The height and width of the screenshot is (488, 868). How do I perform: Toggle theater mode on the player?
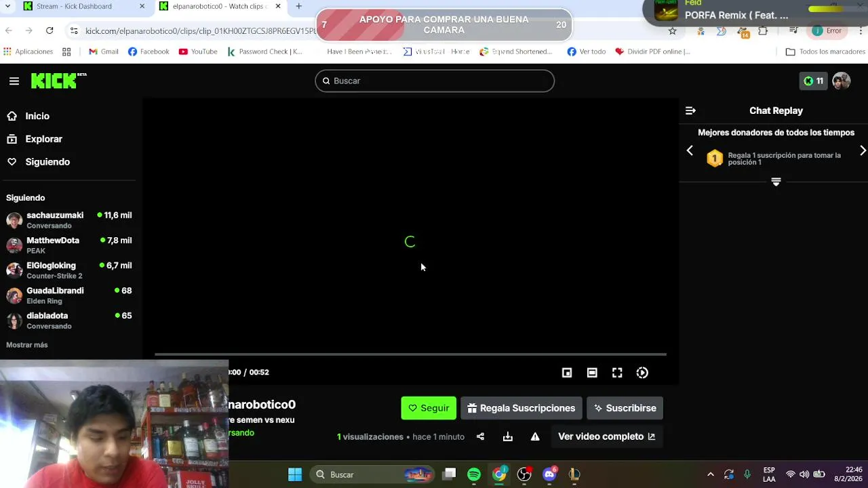pos(592,372)
